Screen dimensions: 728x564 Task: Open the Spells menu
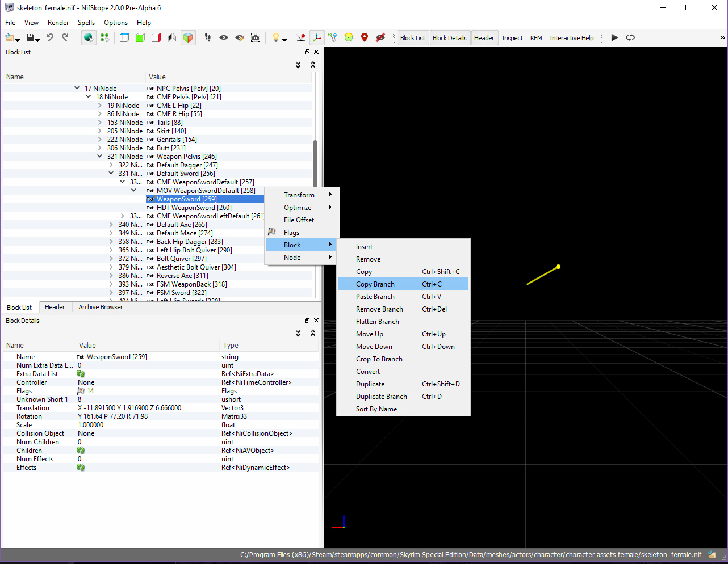[86, 23]
